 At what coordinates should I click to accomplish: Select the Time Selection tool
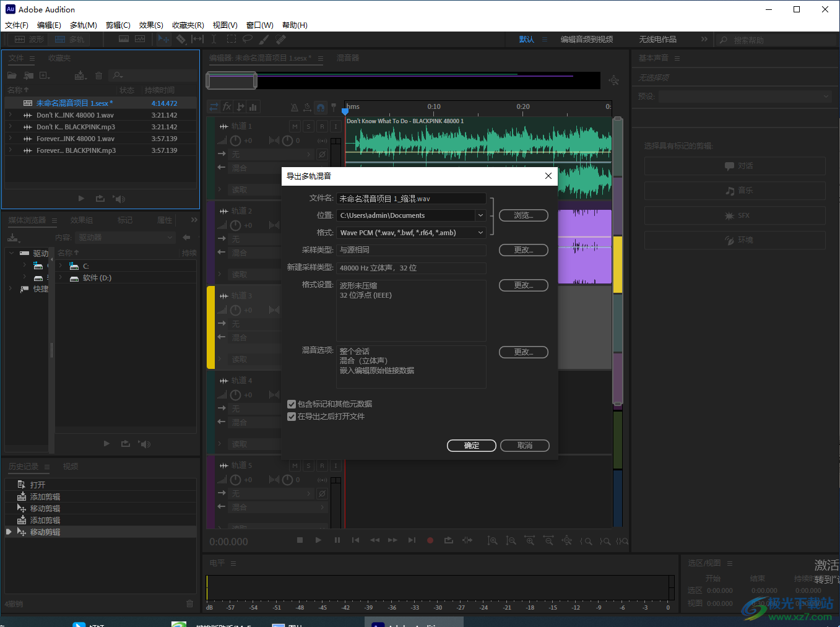point(214,39)
